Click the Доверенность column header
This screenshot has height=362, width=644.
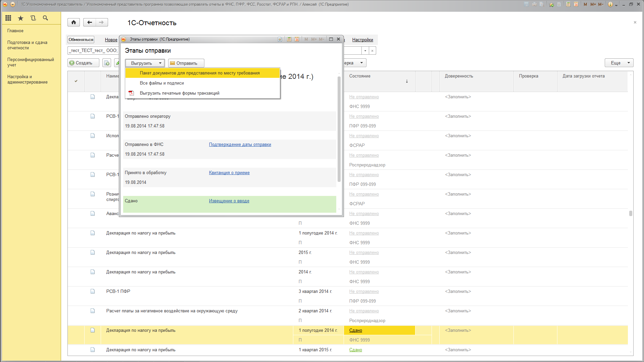click(477, 81)
